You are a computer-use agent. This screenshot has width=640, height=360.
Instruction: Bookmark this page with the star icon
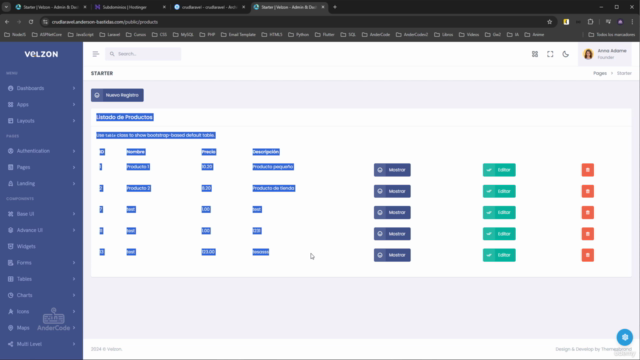[x=549, y=22]
